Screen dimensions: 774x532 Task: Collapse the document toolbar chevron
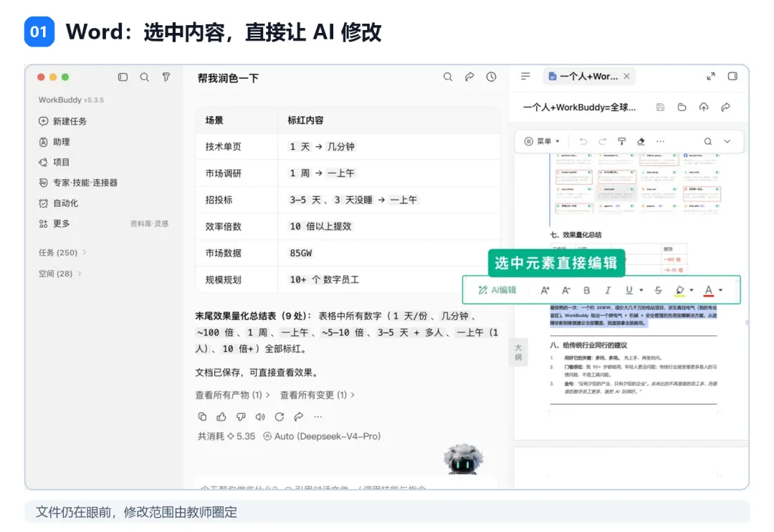pyautogui.click(x=727, y=142)
